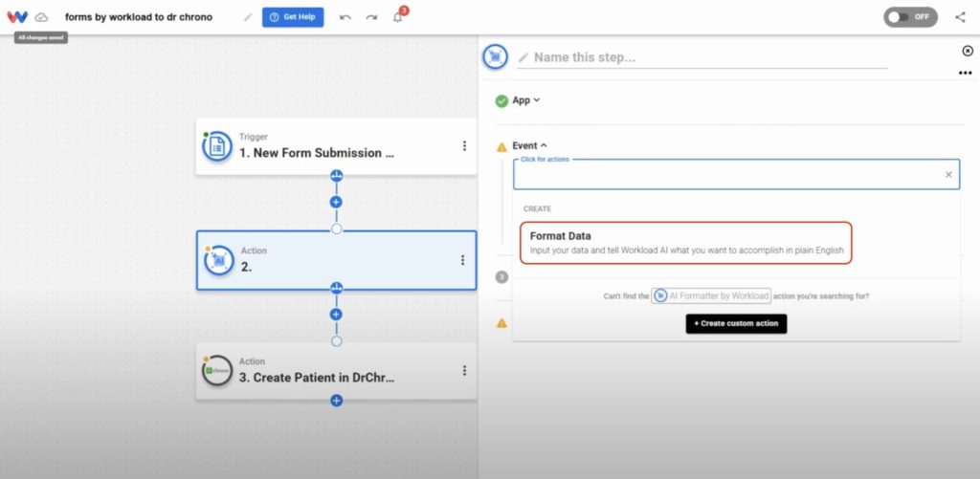Click the section 3 number badge
The image size is (980, 479).
click(x=501, y=276)
